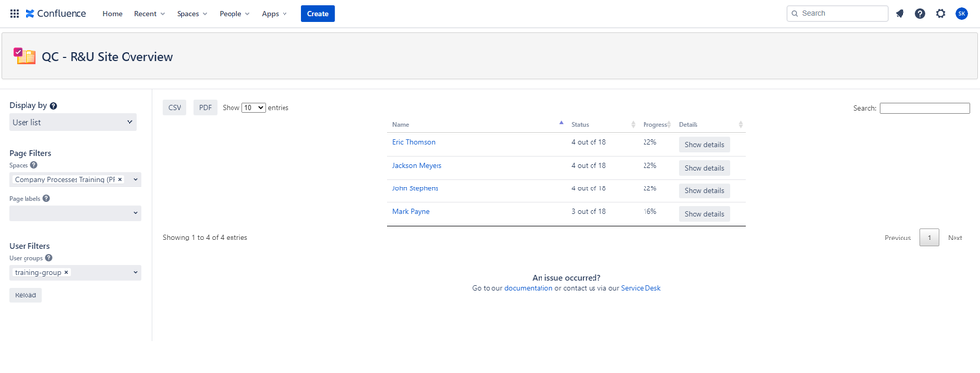The image size is (980, 373).
Task: Open the Apps menu
Action: click(x=275, y=13)
